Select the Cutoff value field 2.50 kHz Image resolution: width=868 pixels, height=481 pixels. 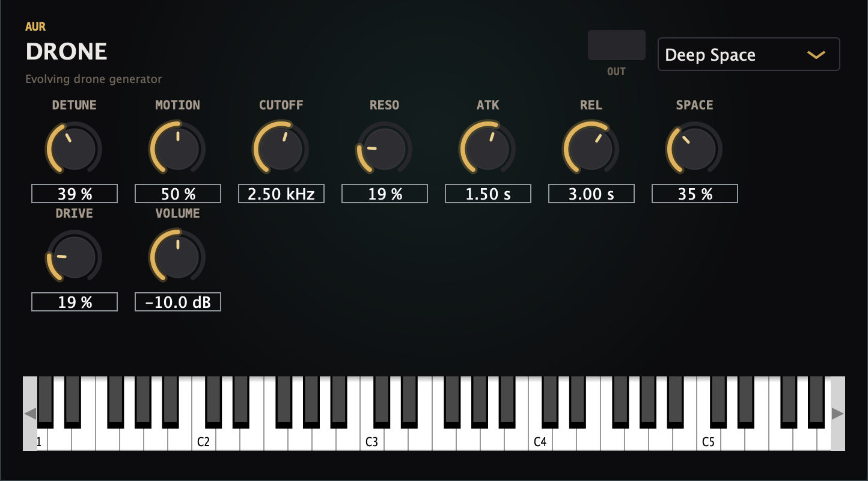(x=281, y=194)
